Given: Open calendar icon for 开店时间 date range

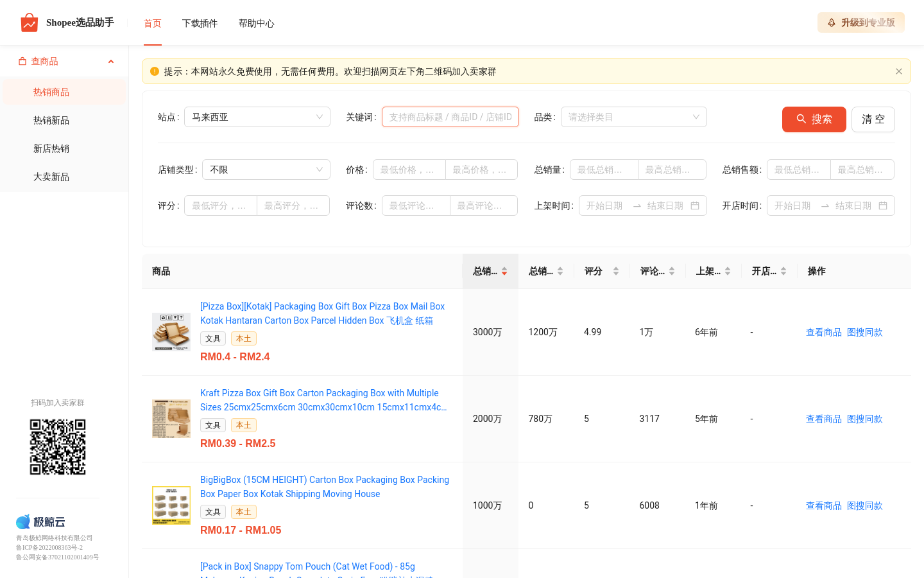Looking at the screenshot, I should point(883,206).
